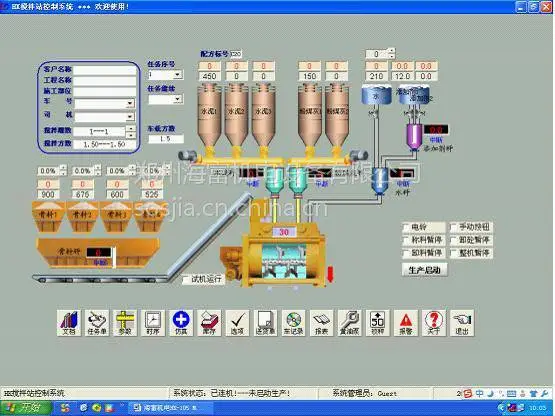Click the 骨料3 aggregate bin
Viewport: 555px width, 416px height.
click(x=116, y=216)
